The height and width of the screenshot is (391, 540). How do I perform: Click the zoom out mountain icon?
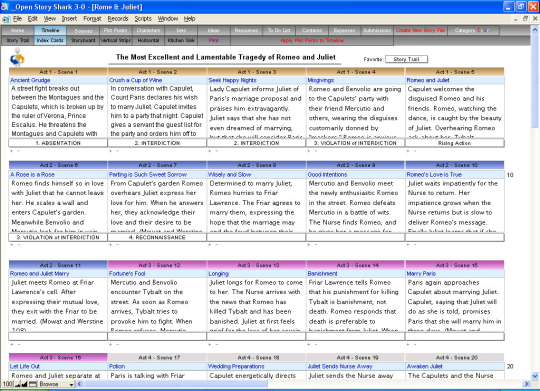pos(17,384)
